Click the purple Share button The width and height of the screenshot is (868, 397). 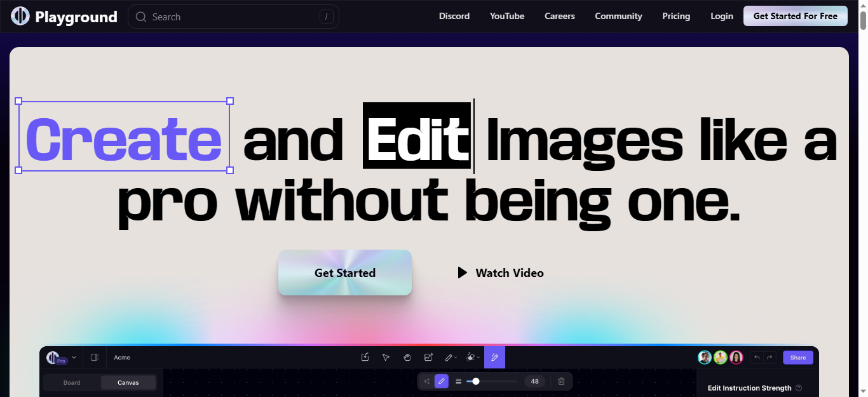click(798, 358)
